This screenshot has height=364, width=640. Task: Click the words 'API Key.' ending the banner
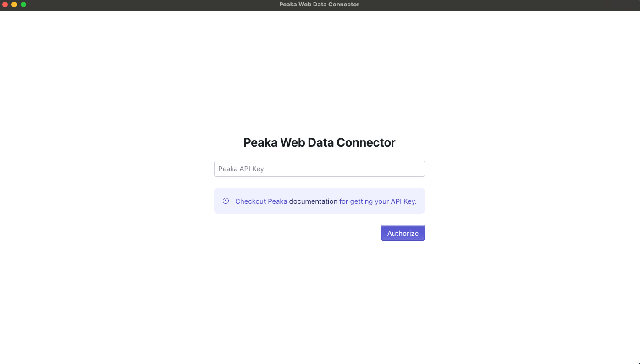pos(403,201)
